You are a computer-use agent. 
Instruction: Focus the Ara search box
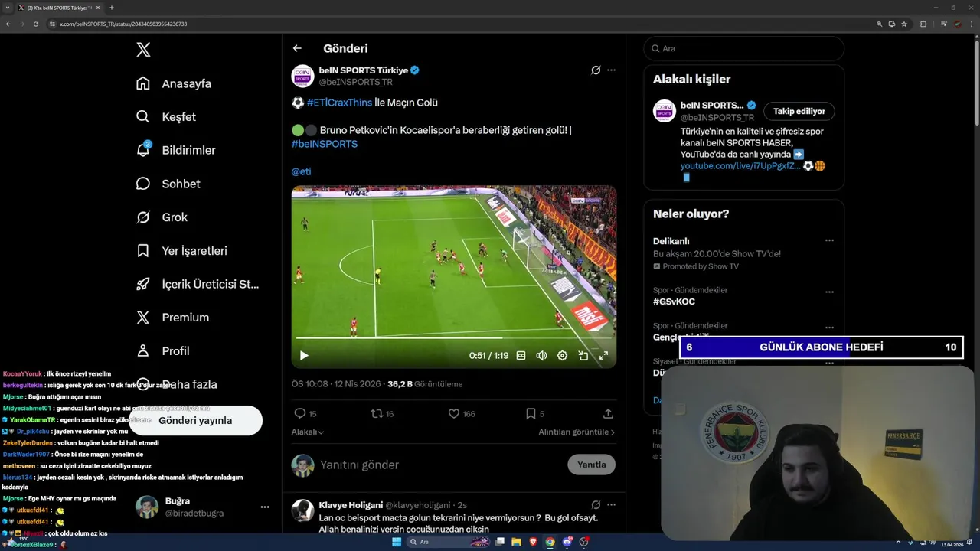coord(743,48)
